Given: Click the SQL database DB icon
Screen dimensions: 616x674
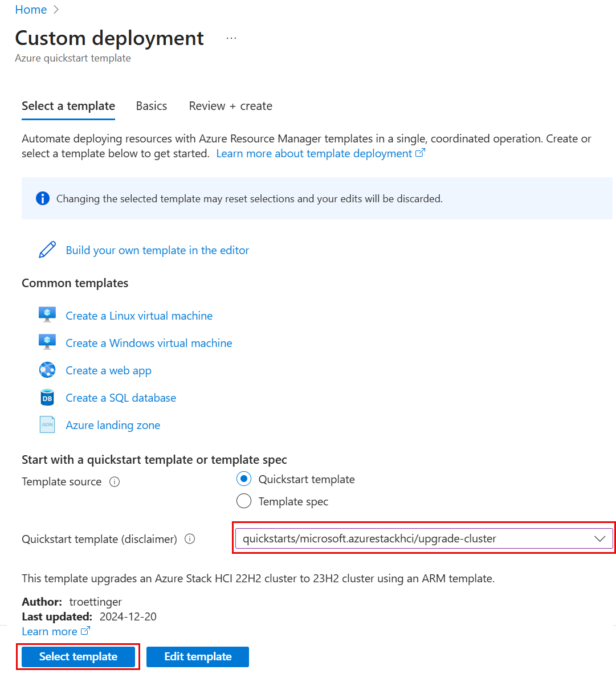Looking at the screenshot, I should coord(47,398).
